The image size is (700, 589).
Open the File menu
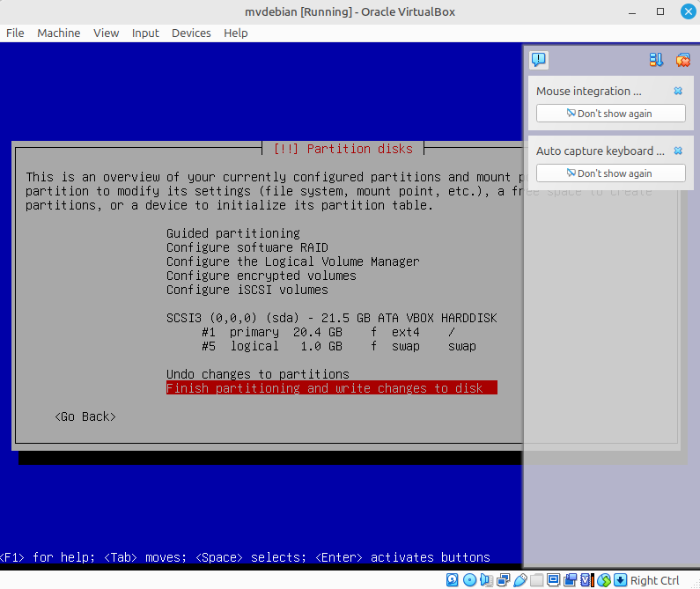(x=15, y=33)
